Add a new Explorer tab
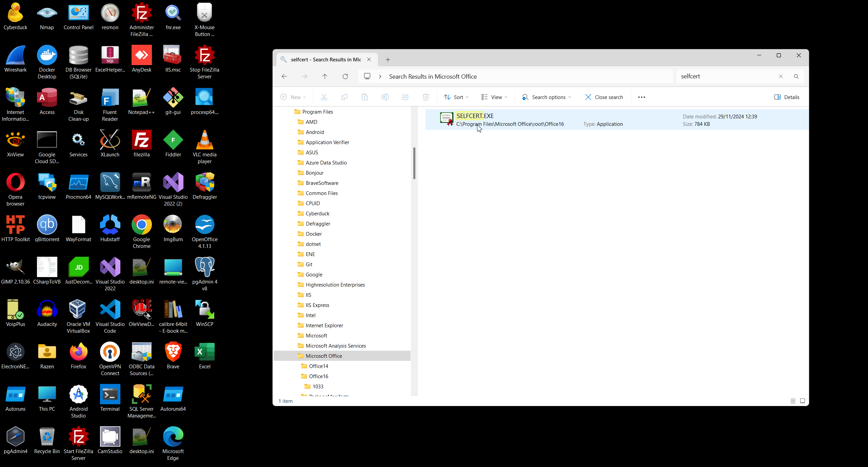Viewport: 868px width, 467px height. 388,60
